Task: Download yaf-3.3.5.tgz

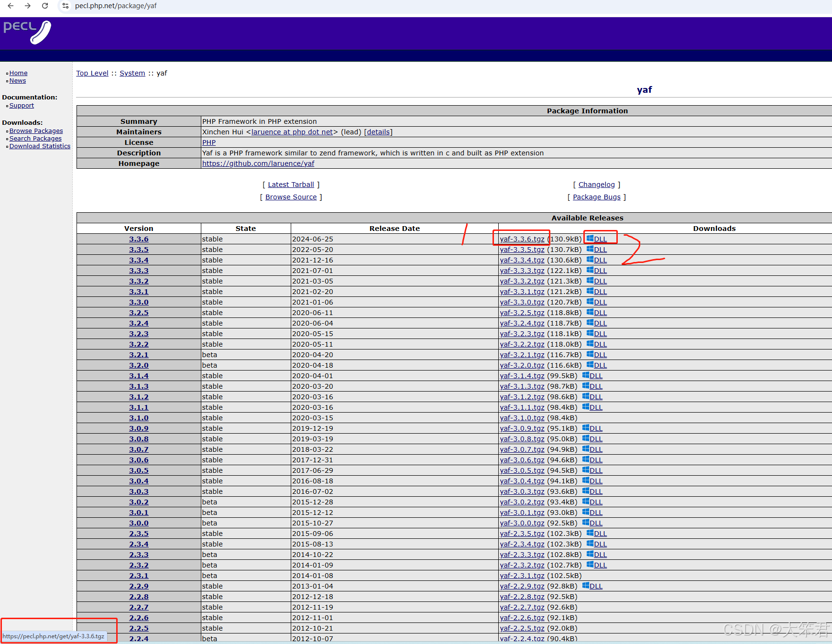Action: [522, 250]
